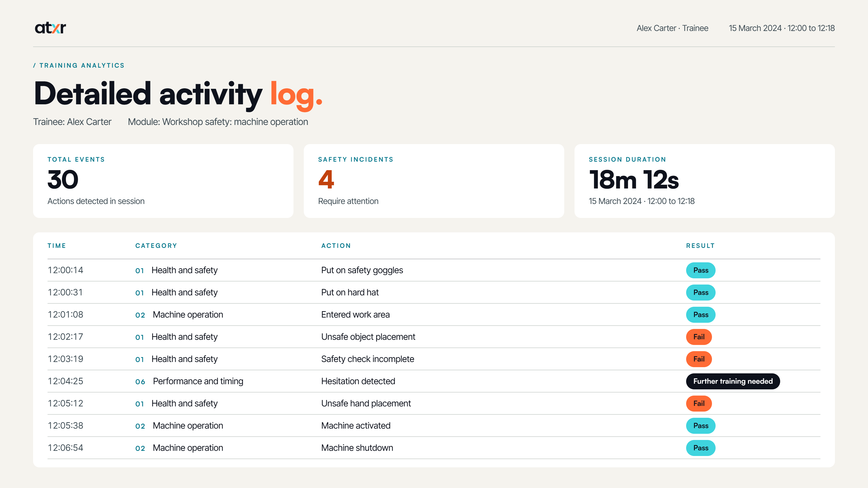The height and width of the screenshot is (488, 868).
Task: Select the 12:00:31 time cell
Action: (x=65, y=292)
